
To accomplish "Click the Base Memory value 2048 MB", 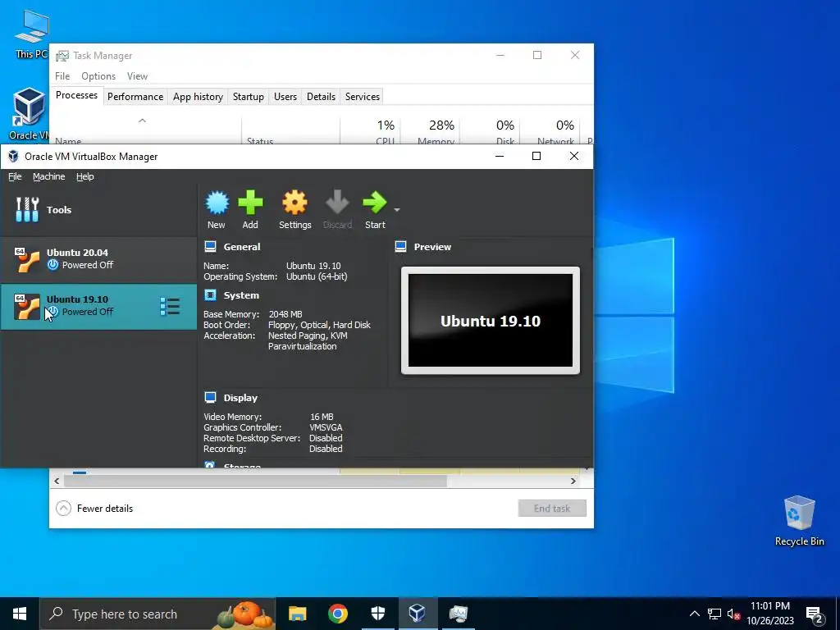I will pyautogui.click(x=285, y=314).
